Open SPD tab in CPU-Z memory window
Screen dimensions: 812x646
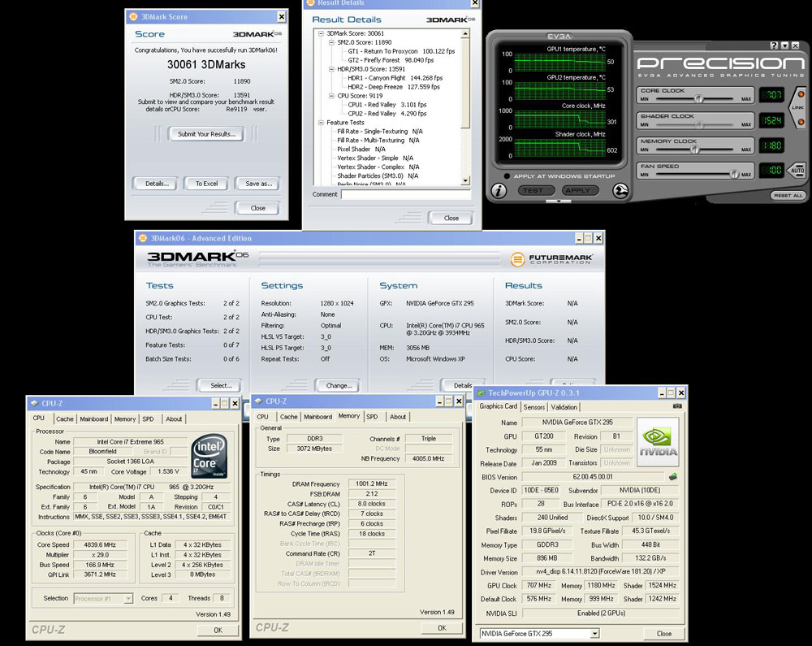tap(372, 417)
